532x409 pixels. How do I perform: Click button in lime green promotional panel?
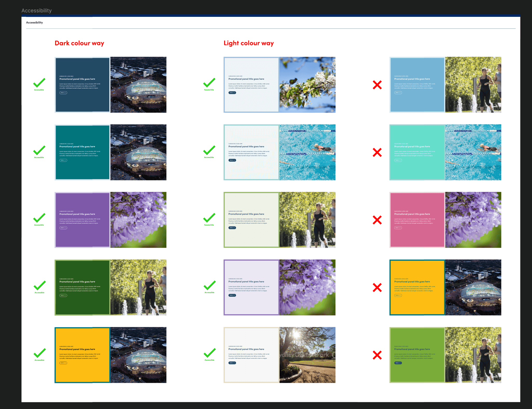(x=398, y=363)
